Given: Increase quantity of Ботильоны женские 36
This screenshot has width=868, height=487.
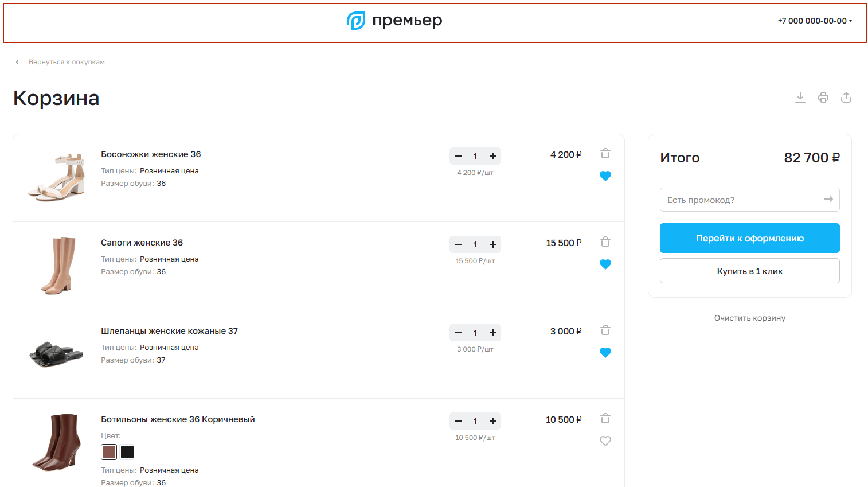Looking at the screenshot, I should click(493, 421).
